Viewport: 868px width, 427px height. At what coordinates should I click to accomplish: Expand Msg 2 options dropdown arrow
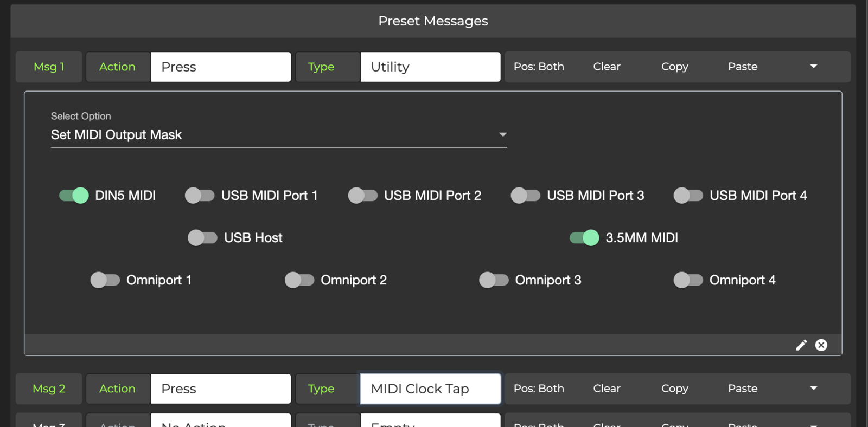813,389
